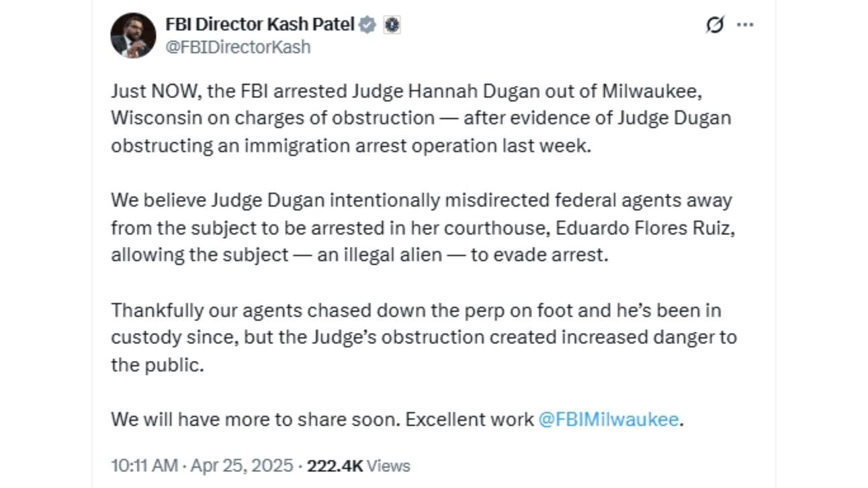The height and width of the screenshot is (488, 868).
Task: Click the 222.4K view count number
Action: click(335, 466)
